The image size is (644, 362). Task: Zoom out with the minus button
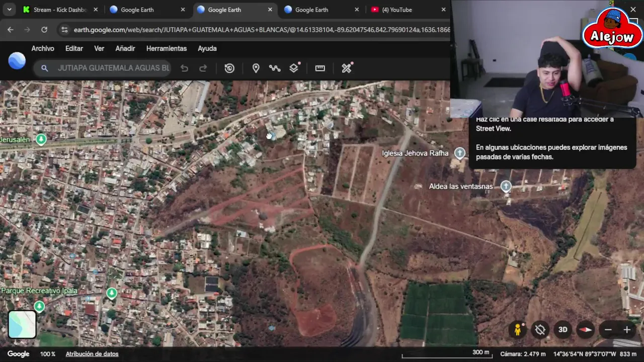608,330
